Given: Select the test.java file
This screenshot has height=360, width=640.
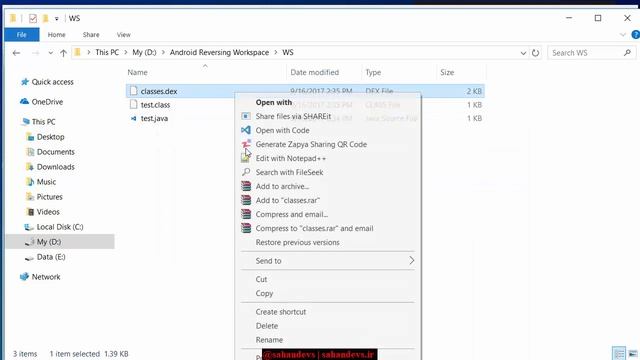Looking at the screenshot, I should 154,118.
